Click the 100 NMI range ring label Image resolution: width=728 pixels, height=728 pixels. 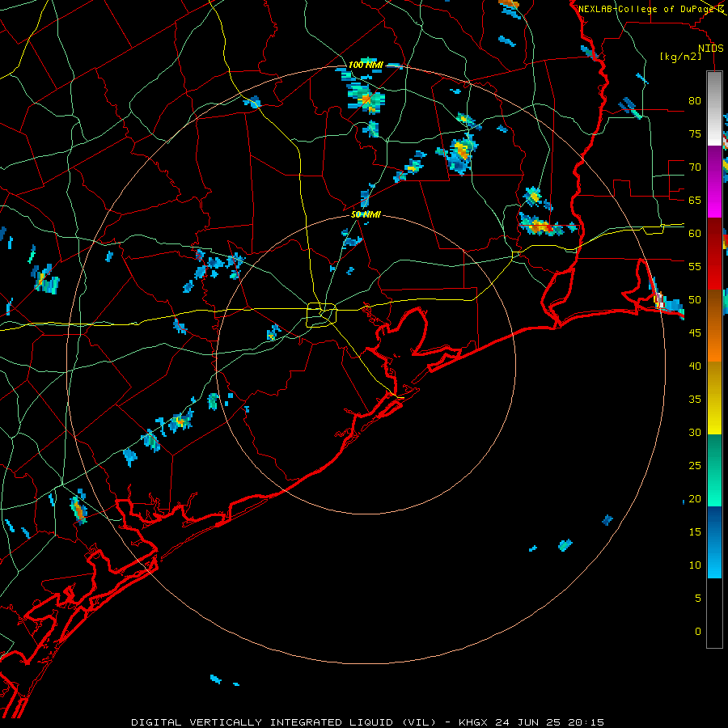tap(366, 65)
